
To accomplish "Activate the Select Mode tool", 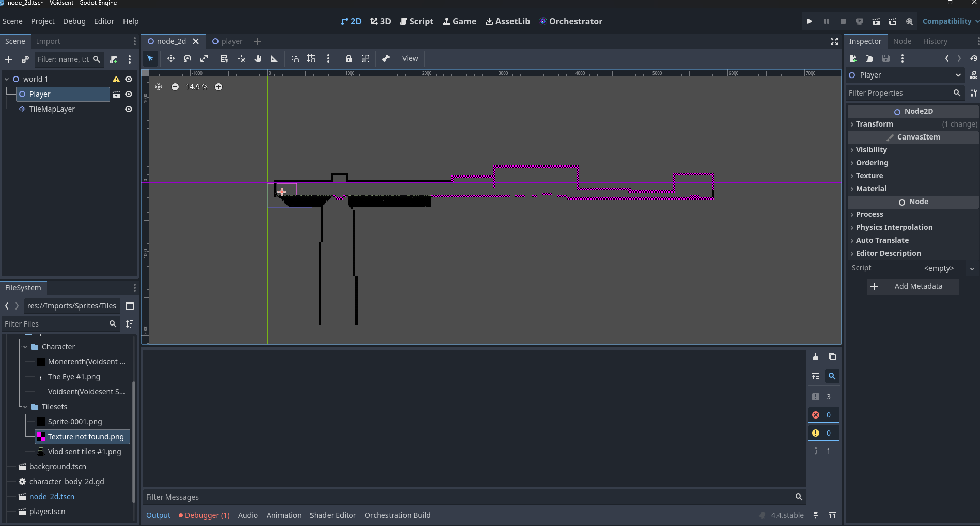I will [150, 58].
